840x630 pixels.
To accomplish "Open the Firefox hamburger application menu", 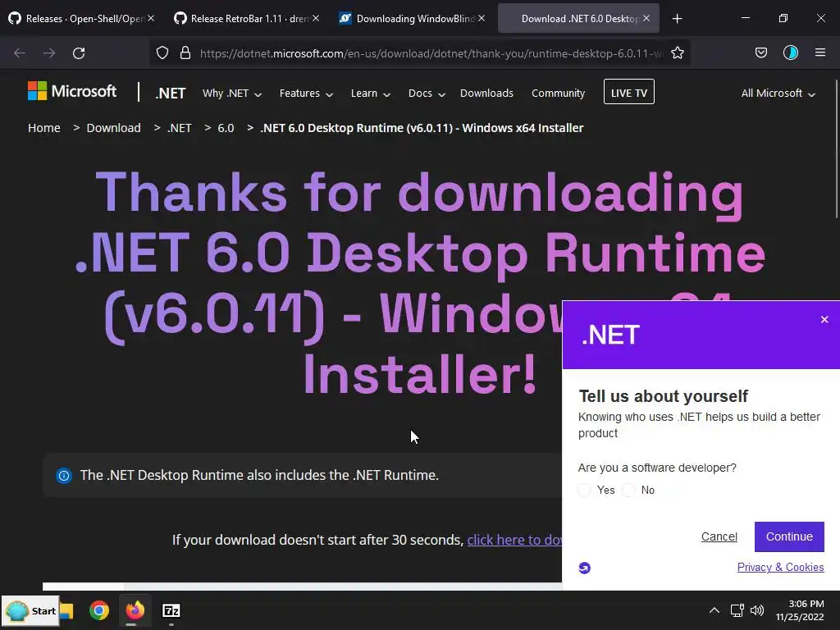I will point(819,52).
